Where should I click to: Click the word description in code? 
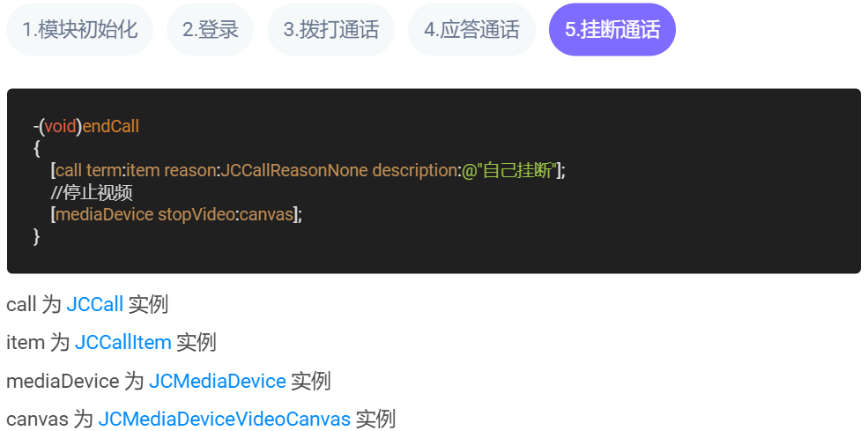(414, 171)
